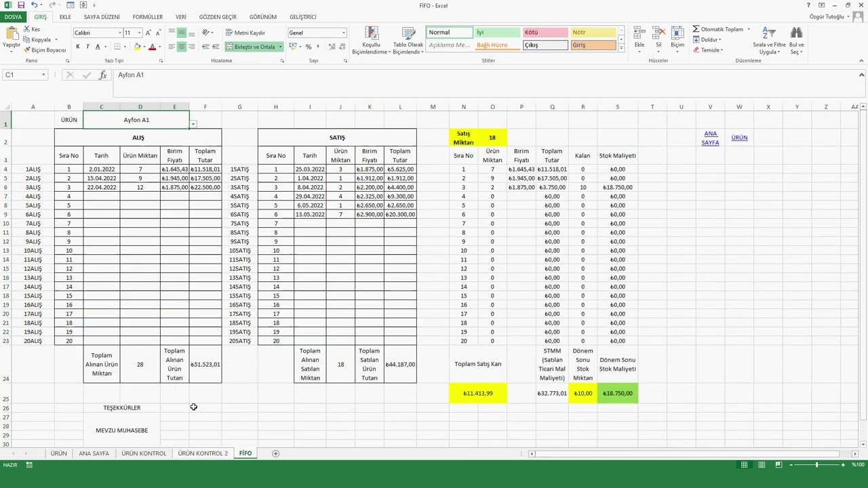Decrease font size with the smaller A icon
The width and height of the screenshot is (868, 488).
point(159,33)
